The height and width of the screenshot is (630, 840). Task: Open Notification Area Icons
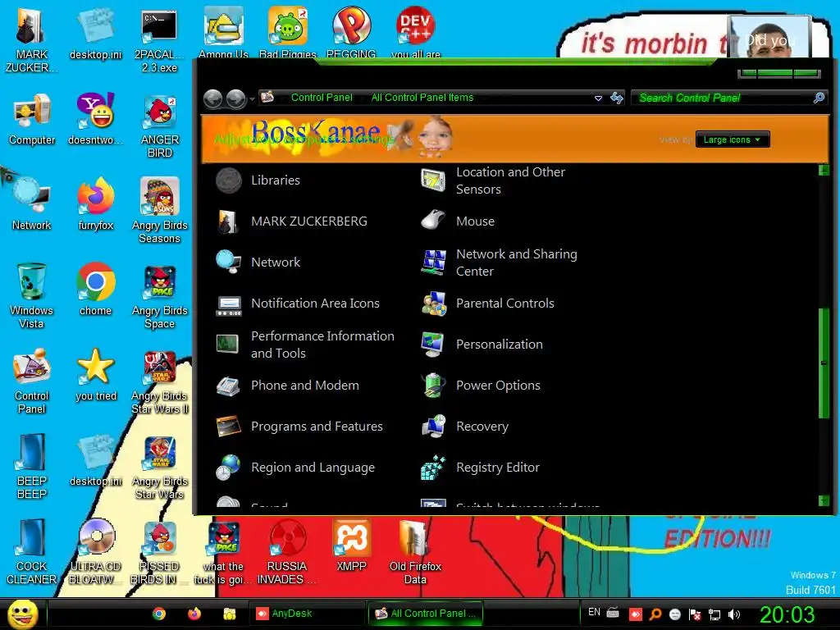[x=298, y=304]
